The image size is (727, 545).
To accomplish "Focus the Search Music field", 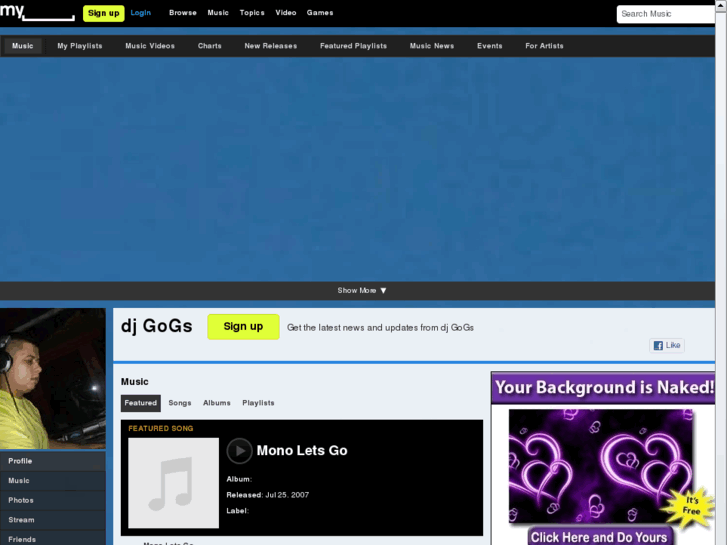I will 666,14.
